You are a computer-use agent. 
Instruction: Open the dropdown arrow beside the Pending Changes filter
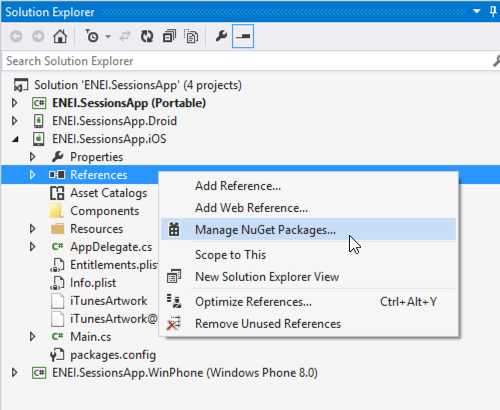108,36
